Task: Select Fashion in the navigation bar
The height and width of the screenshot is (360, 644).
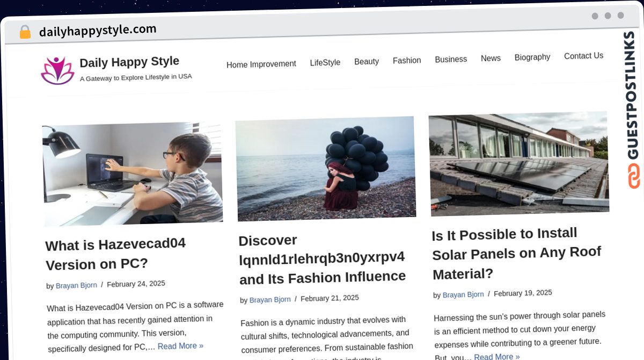Action: point(407,60)
